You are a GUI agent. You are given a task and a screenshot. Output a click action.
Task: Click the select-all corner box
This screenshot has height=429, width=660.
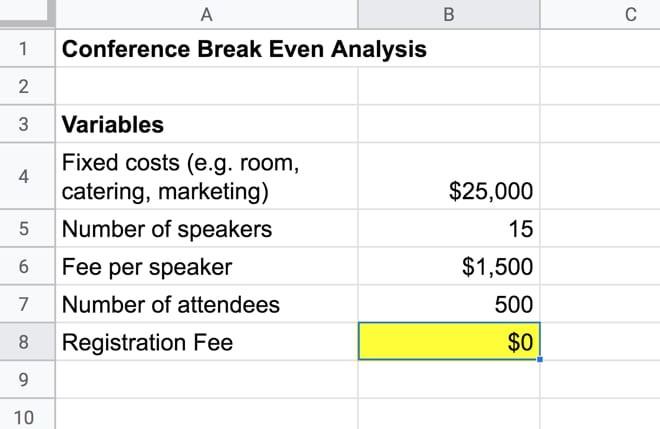(x=22, y=14)
